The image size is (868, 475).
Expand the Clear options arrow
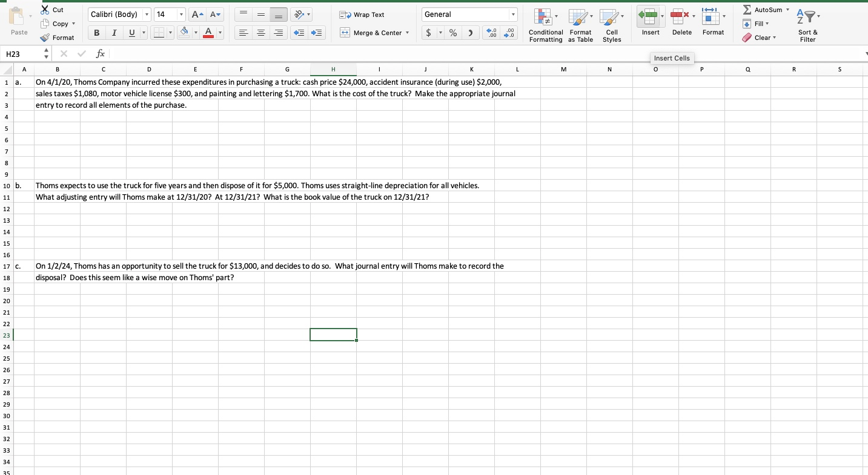775,38
